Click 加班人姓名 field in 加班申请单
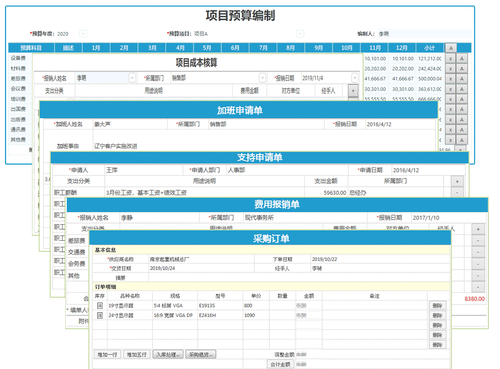The height and width of the screenshot is (369, 500). pyautogui.click(x=130, y=124)
